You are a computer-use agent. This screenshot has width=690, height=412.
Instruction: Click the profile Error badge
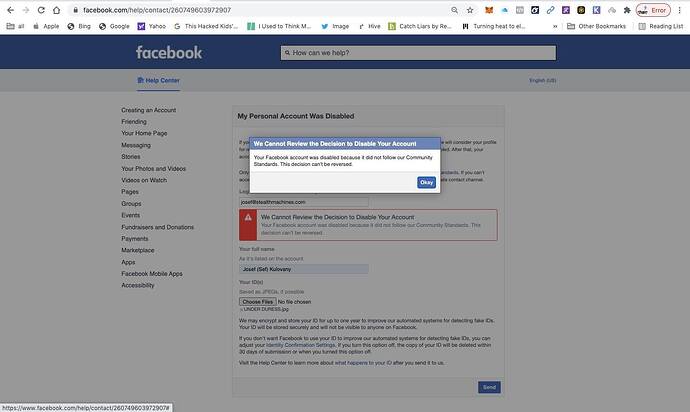tap(653, 10)
